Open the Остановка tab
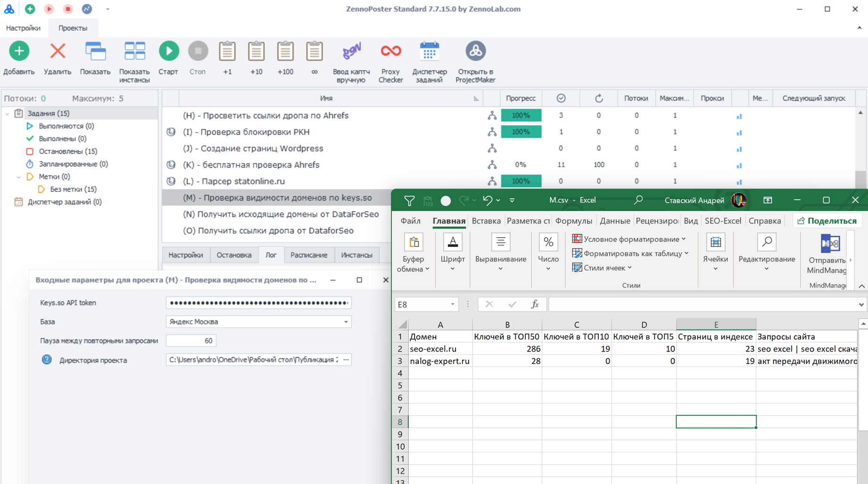The image size is (868, 484). point(234,255)
